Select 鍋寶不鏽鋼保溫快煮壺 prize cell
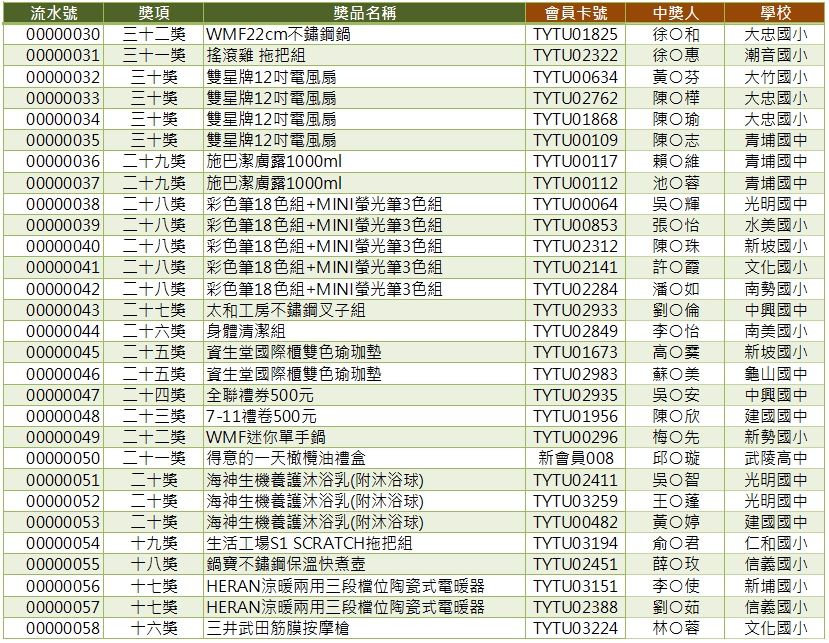The image size is (829, 643). coord(285,565)
